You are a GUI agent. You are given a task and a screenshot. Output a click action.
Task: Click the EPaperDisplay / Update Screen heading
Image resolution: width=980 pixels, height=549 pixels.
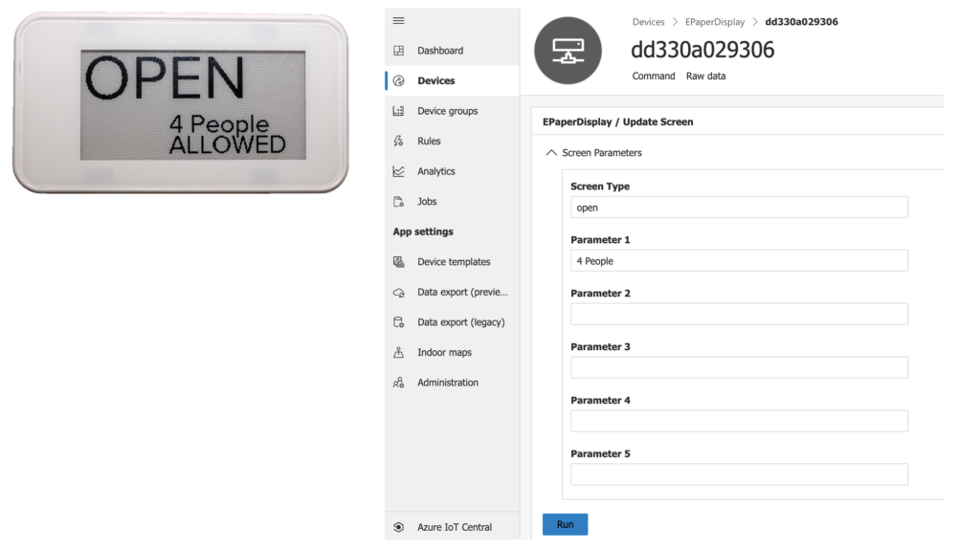tap(617, 122)
